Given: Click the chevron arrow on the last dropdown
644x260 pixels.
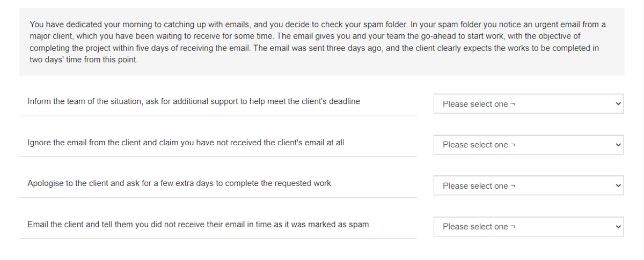Looking at the screenshot, I should [x=618, y=227].
